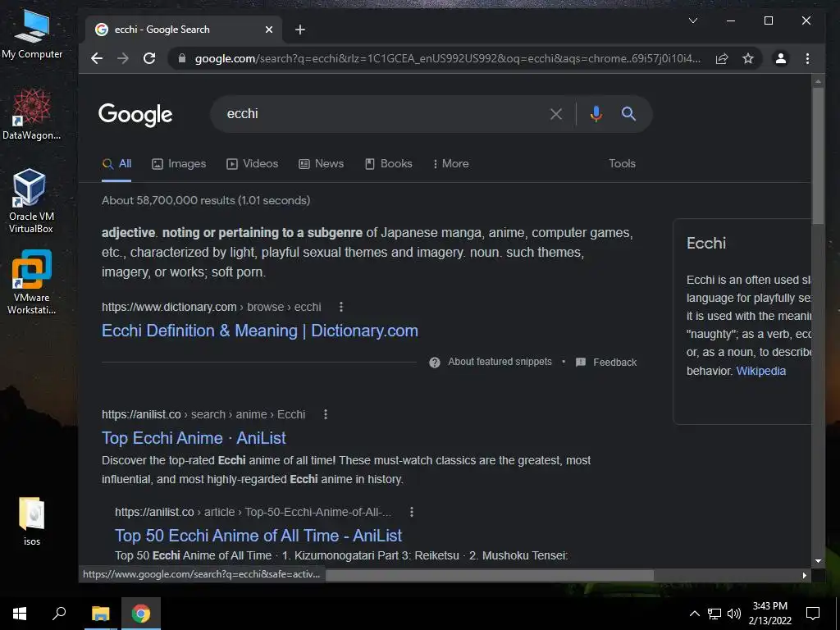The image size is (840, 630).
Task: Open Chrome's three-dot menu
Action: (807, 58)
